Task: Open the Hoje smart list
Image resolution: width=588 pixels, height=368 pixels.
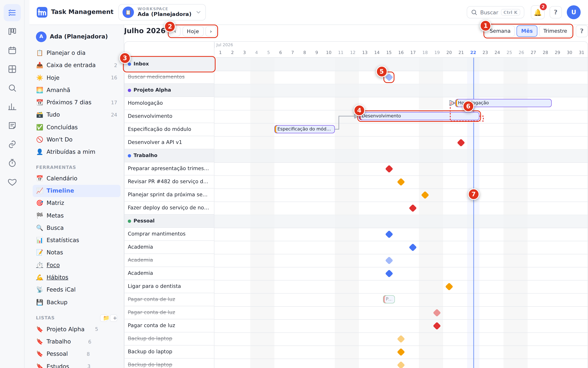Action: click(x=77, y=78)
